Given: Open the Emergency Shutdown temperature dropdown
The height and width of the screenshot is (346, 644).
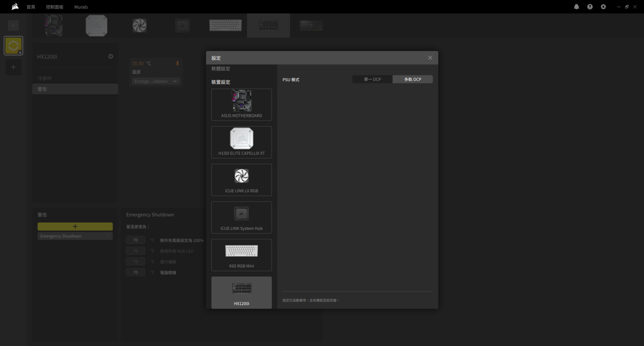Looking at the screenshot, I should [x=156, y=81].
